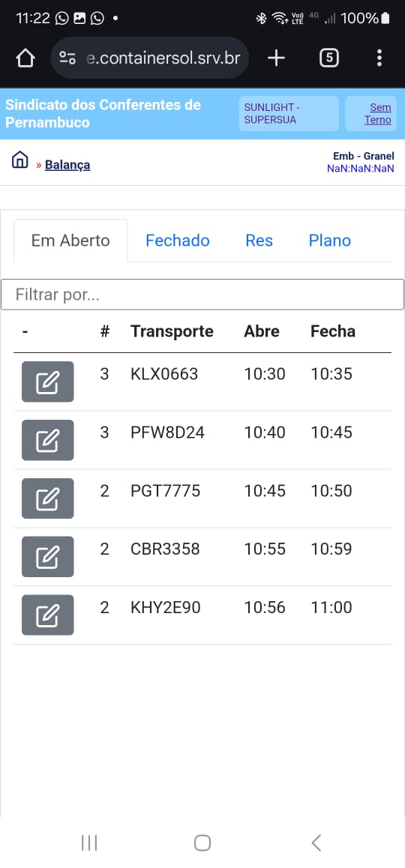Image resolution: width=405 pixels, height=868 pixels.
Task: Show the open tabs switcher
Action: pos(329,58)
